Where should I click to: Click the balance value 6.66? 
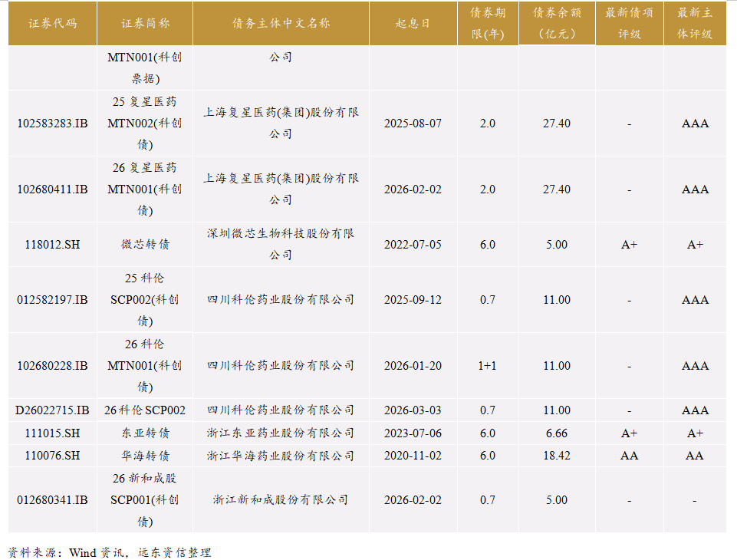coord(557,433)
